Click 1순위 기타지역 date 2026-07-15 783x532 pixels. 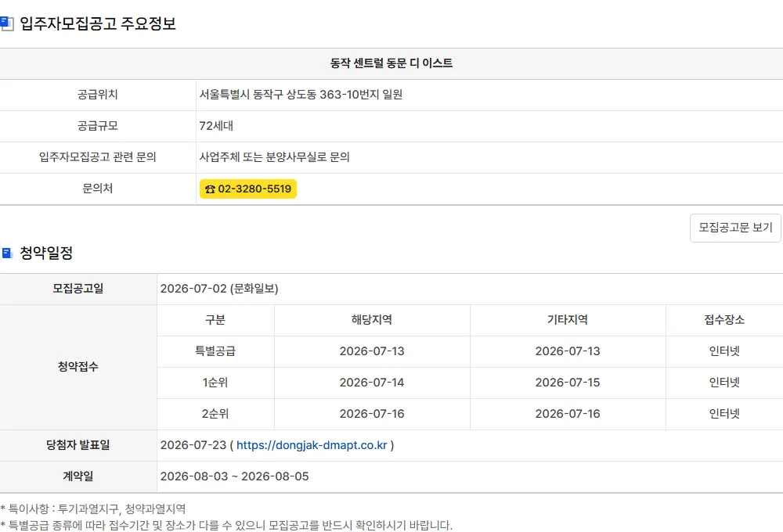click(567, 383)
